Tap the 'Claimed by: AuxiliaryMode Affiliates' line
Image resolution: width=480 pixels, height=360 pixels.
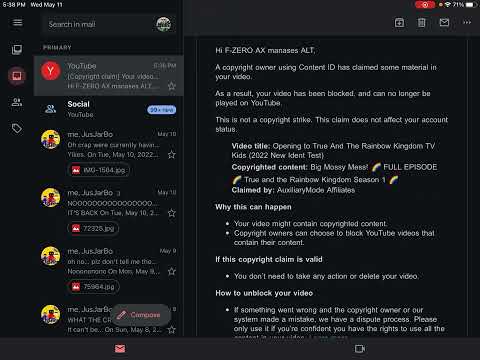[293, 190]
